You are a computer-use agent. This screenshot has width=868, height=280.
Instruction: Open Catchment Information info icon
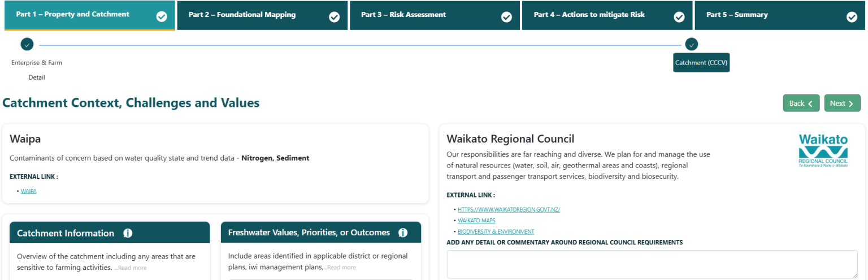(x=128, y=233)
